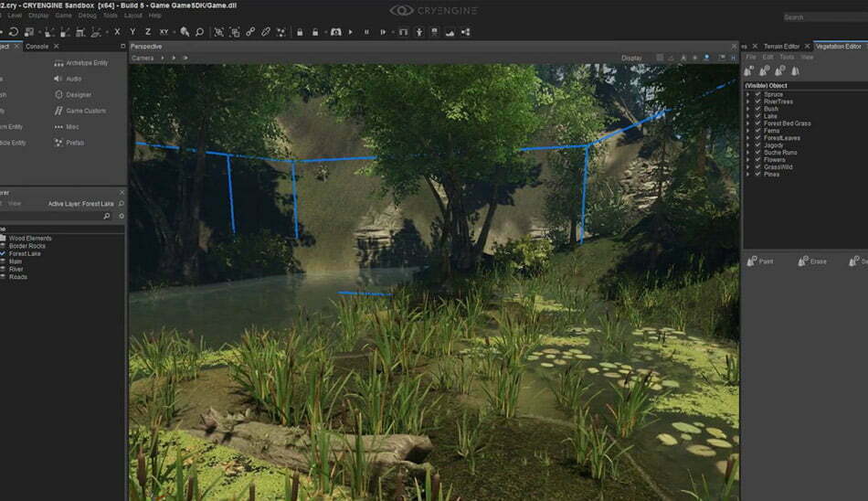
Task: Click the fourth vegetation trees icon
Action: pos(795,71)
